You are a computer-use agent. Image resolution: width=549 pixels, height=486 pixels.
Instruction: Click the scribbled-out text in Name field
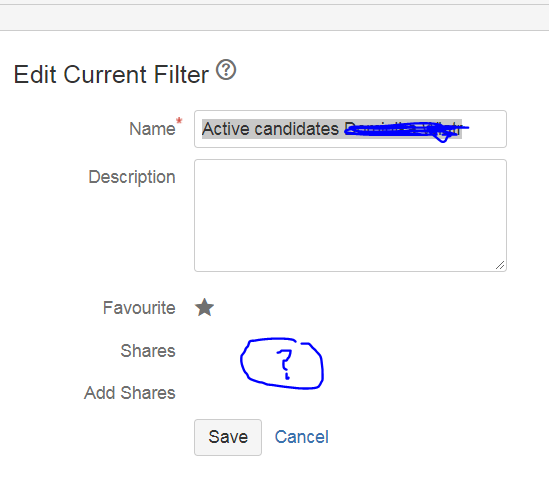point(406,130)
